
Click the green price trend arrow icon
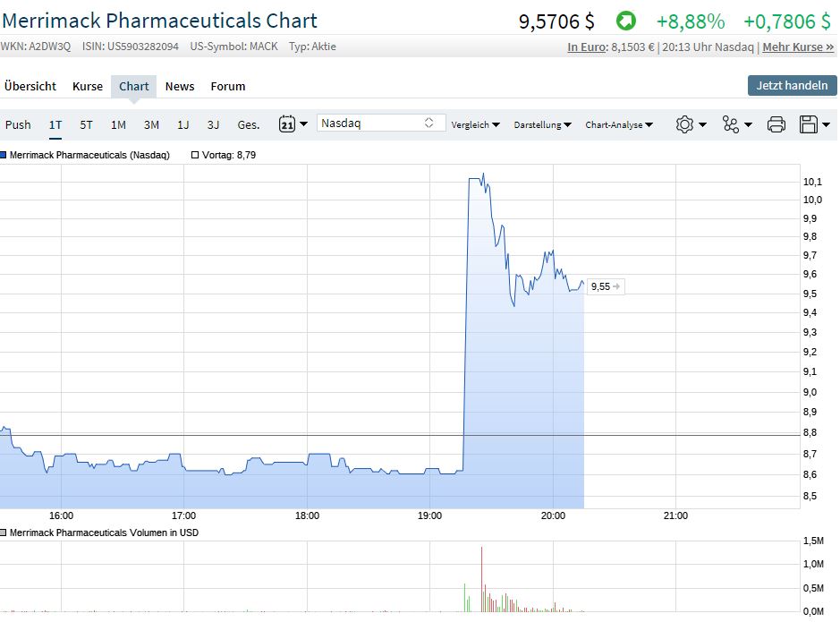click(626, 21)
